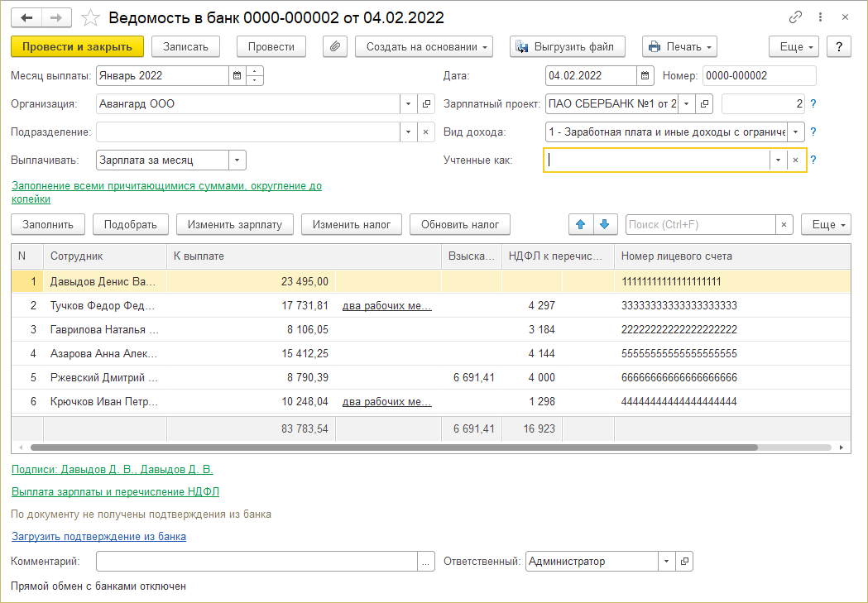
Task: Move row down with blue arrow
Action: click(x=605, y=224)
